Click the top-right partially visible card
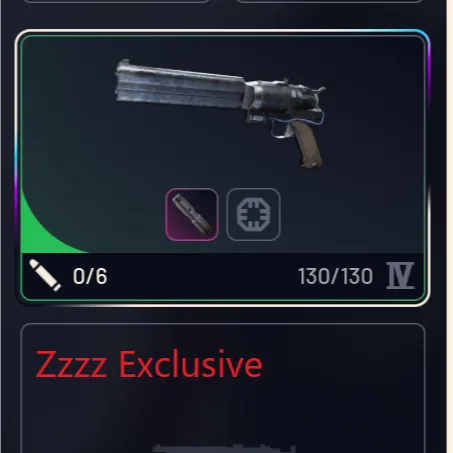The image size is (453, 453). click(330, 1)
